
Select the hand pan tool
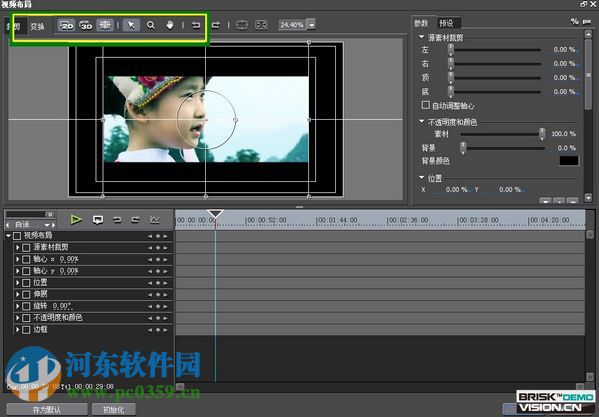[170, 25]
